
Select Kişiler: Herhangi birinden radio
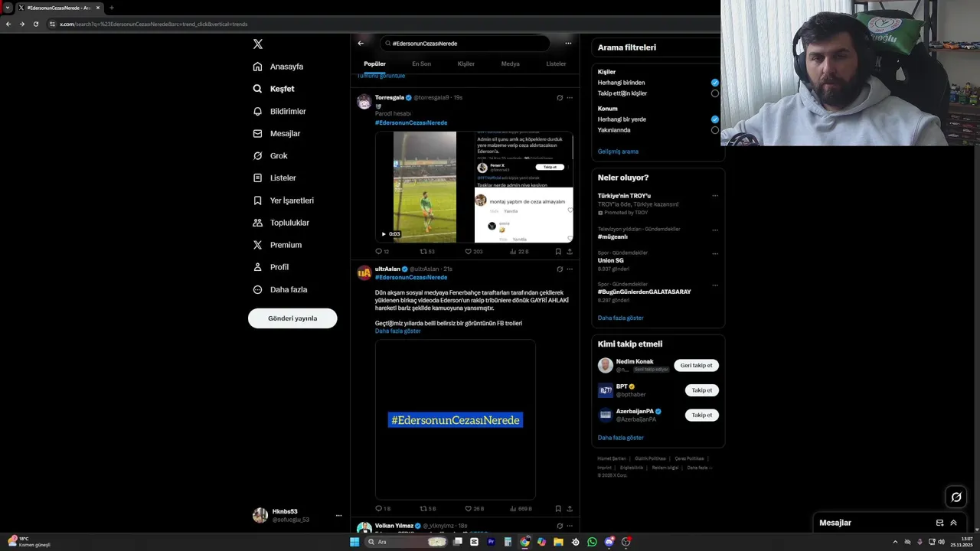tap(715, 83)
